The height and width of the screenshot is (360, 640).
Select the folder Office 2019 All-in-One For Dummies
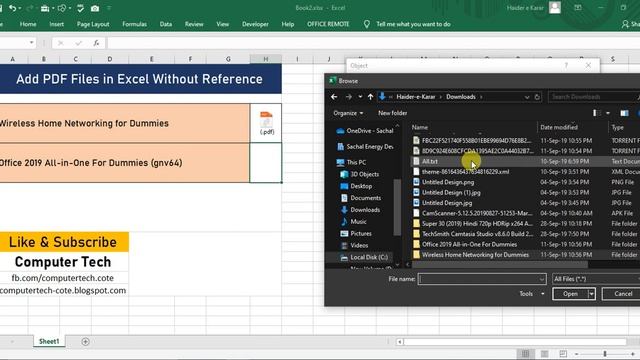pos(469,244)
